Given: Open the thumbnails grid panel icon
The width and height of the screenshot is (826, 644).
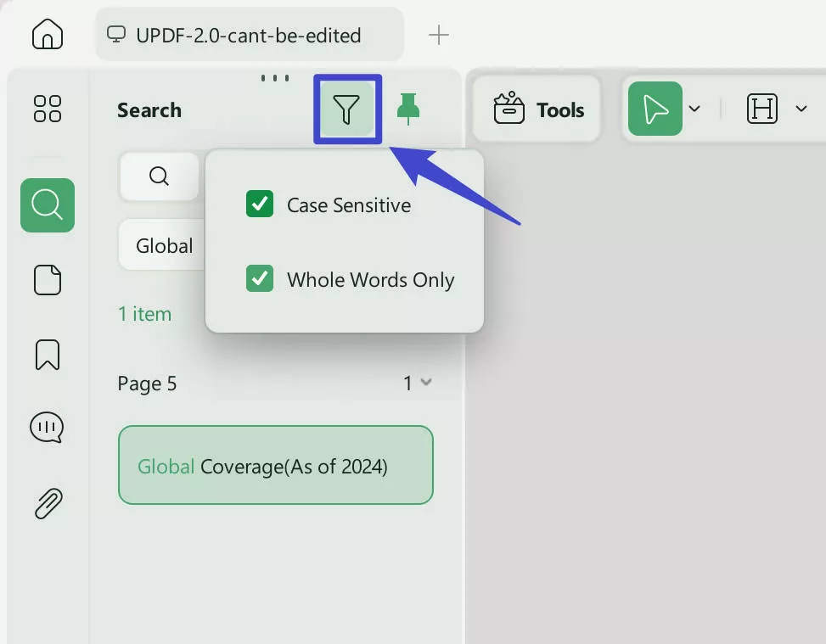Looking at the screenshot, I should (48, 109).
